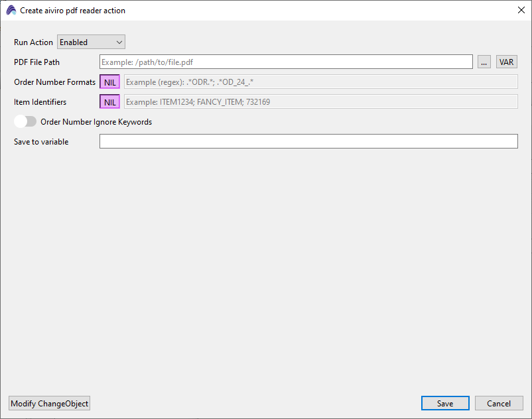Open Modify ChangeObject

point(49,404)
